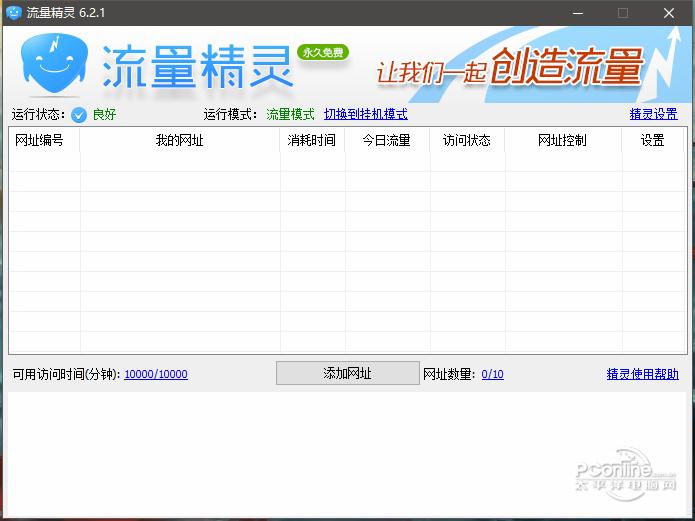Click the blue mascot logo
This screenshot has width=695, height=521.
[x=54, y=63]
